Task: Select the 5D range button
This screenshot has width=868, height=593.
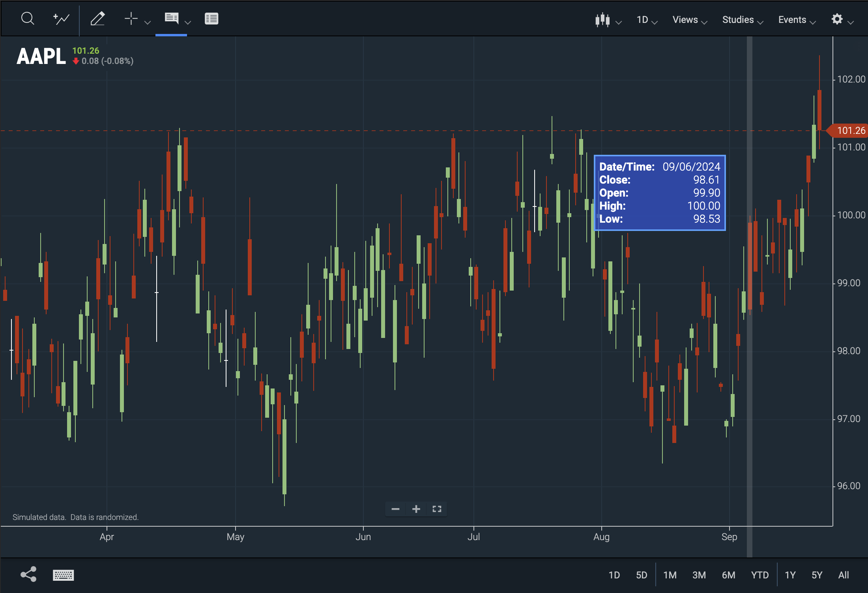Action: tap(642, 575)
